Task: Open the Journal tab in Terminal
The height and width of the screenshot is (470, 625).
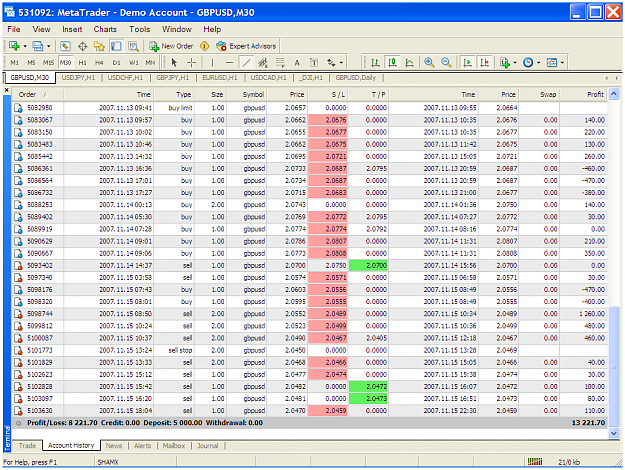Action: pos(208,446)
